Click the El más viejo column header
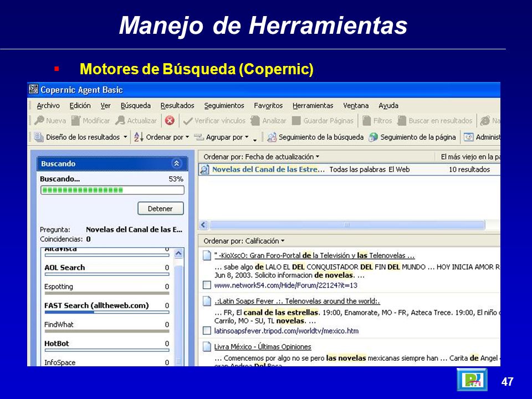The image size is (532, 399). pyautogui.click(x=468, y=157)
